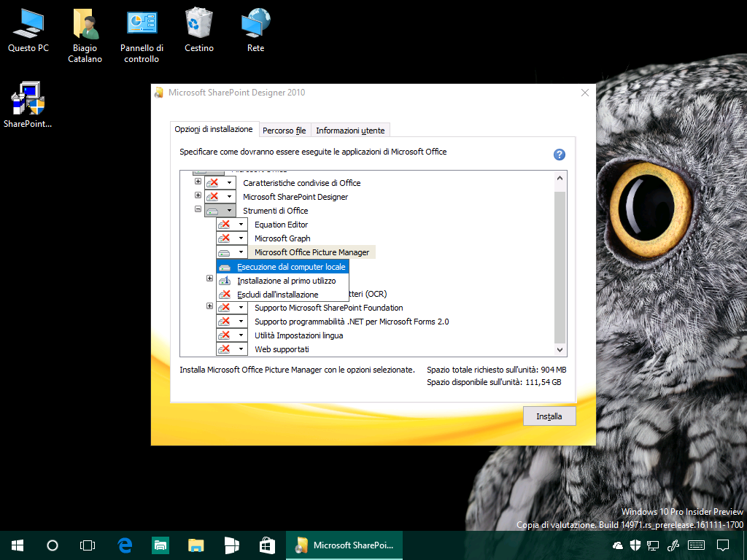Click the Installa button
Screen dimensions: 747x560
pos(549,416)
